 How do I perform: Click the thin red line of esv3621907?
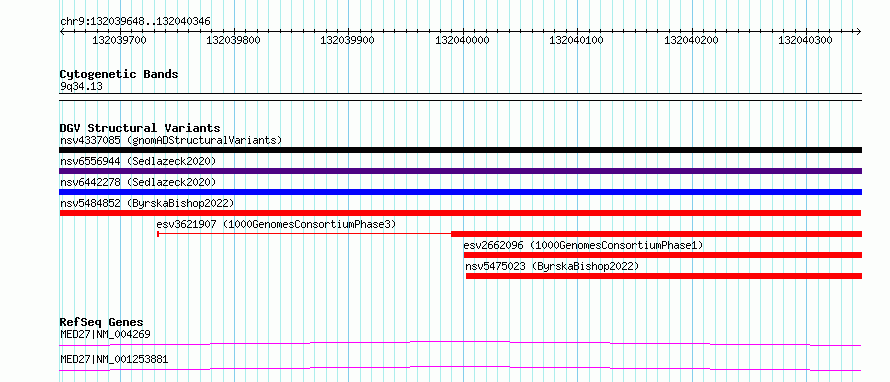coord(304,234)
